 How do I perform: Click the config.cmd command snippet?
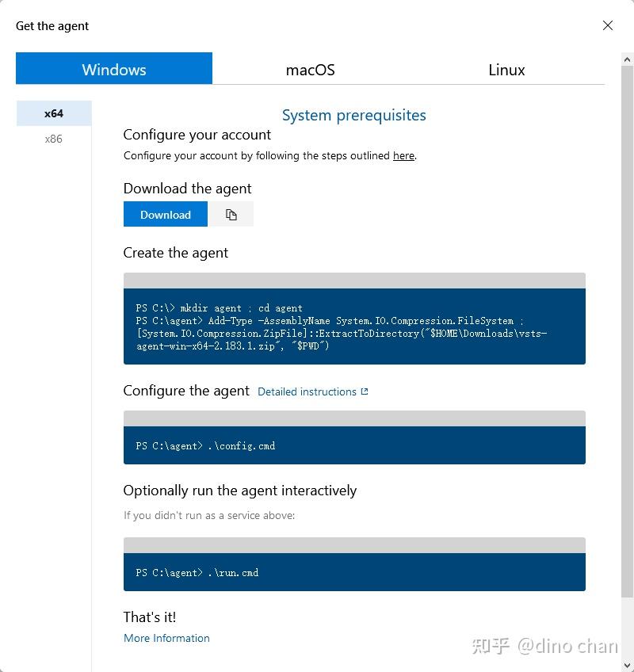[353, 445]
